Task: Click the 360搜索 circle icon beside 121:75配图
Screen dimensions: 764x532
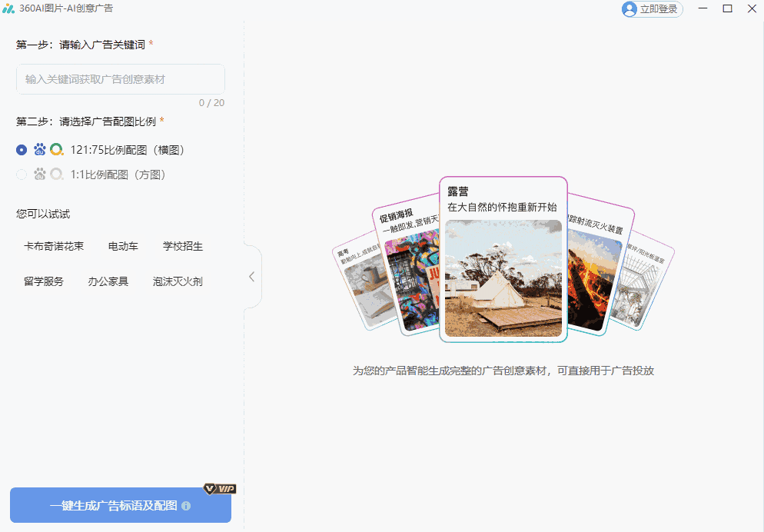Action: click(x=55, y=149)
